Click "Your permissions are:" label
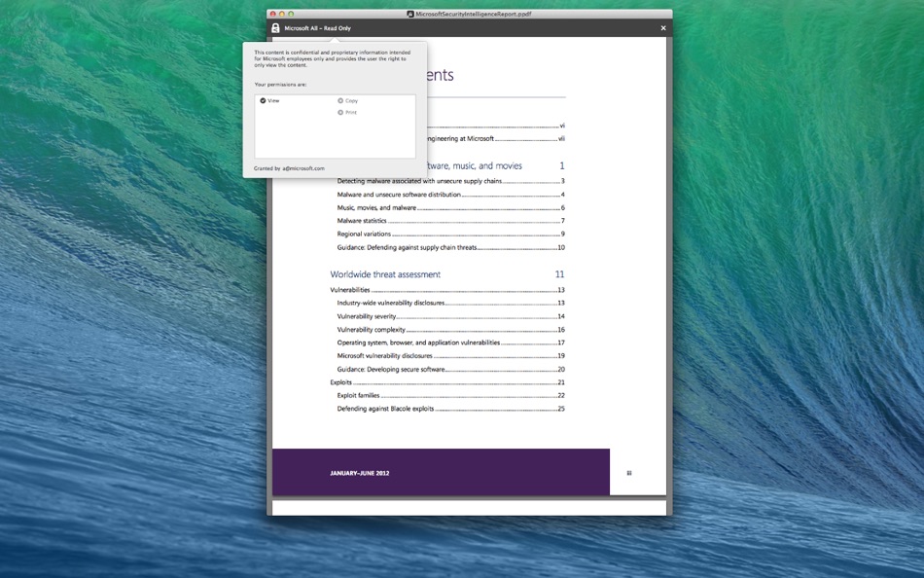 [x=280, y=85]
